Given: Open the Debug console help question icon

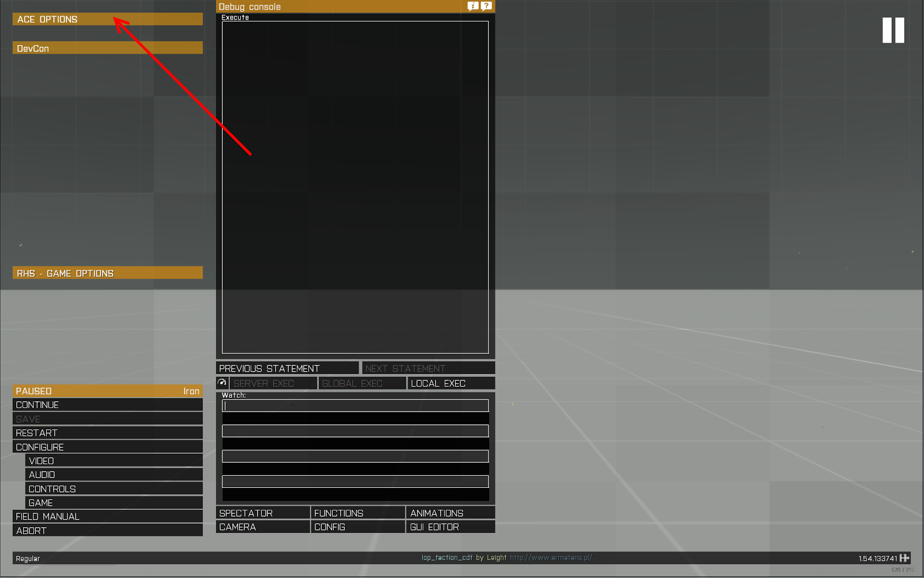Looking at the screenshot, I should coord(486,6).
